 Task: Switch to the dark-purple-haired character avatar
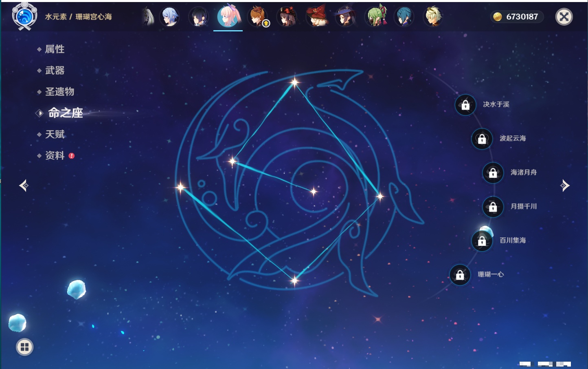coord(199,17)
